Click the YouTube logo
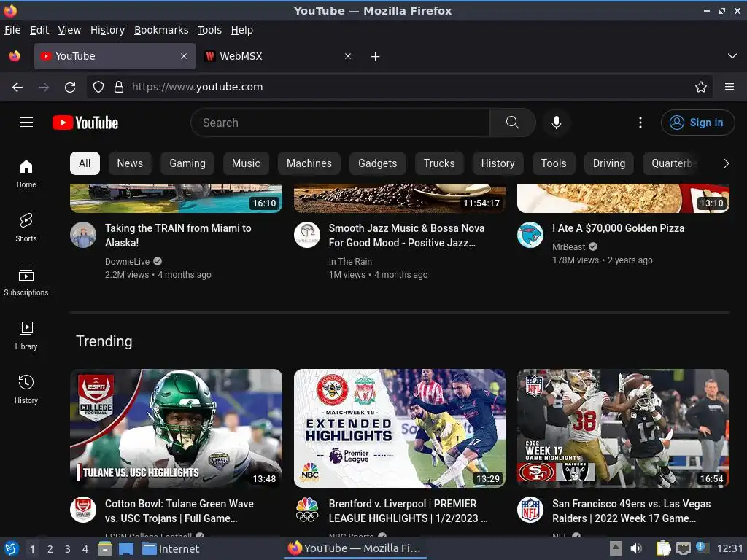747x560 pixels. pos(85,122)
